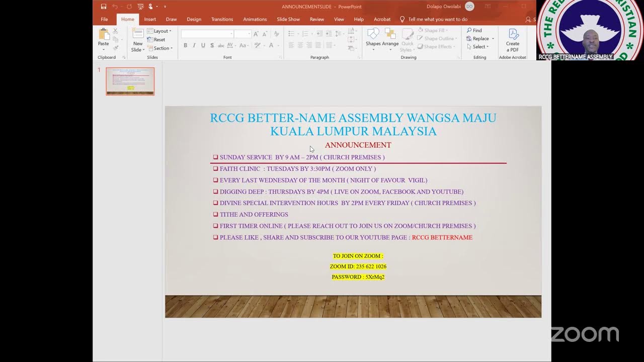Click the Share person icon

point(528,20)
